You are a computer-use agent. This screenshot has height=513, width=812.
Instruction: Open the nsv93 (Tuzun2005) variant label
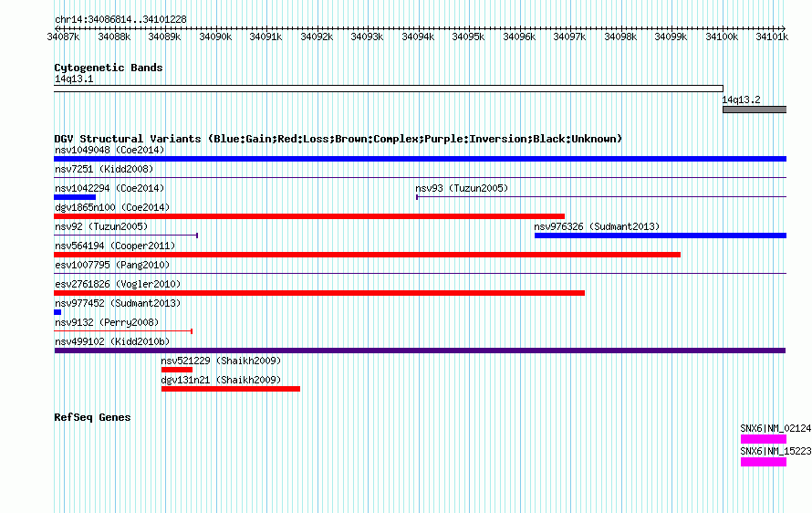point(462,188)
